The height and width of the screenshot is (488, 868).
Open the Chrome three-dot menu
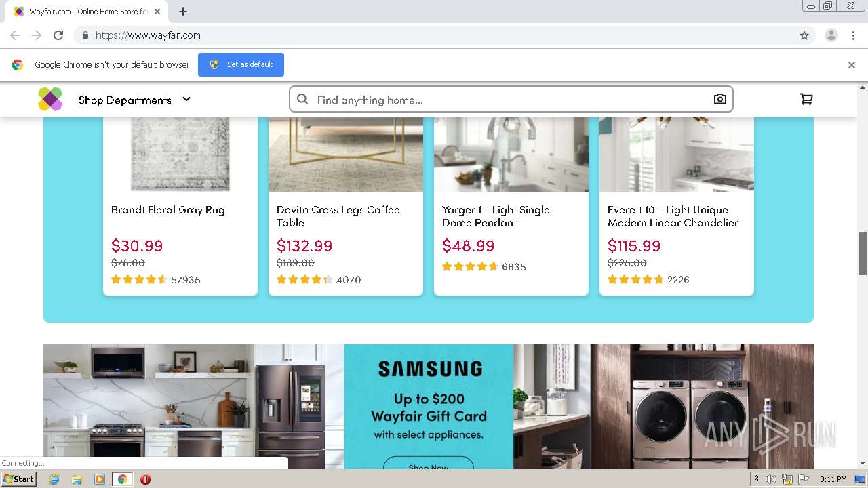click(854, 35)
